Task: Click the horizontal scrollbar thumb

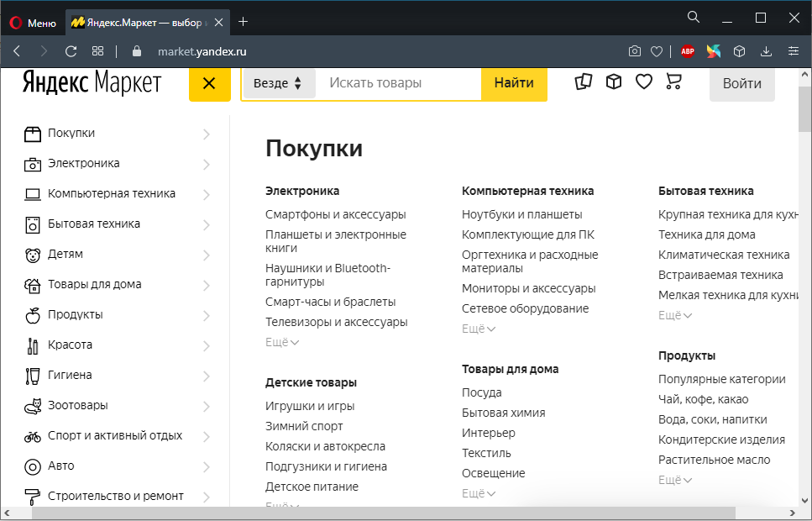Action: point(383,513)
